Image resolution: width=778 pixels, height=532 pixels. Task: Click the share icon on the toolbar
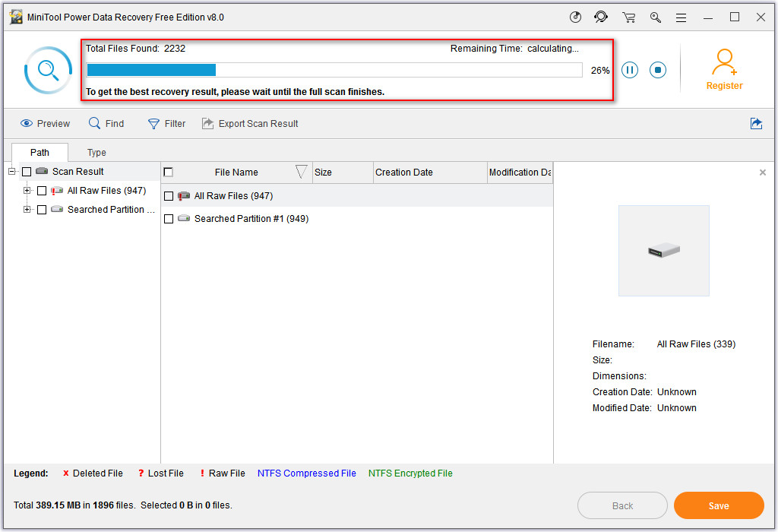[x=756, y=124]
